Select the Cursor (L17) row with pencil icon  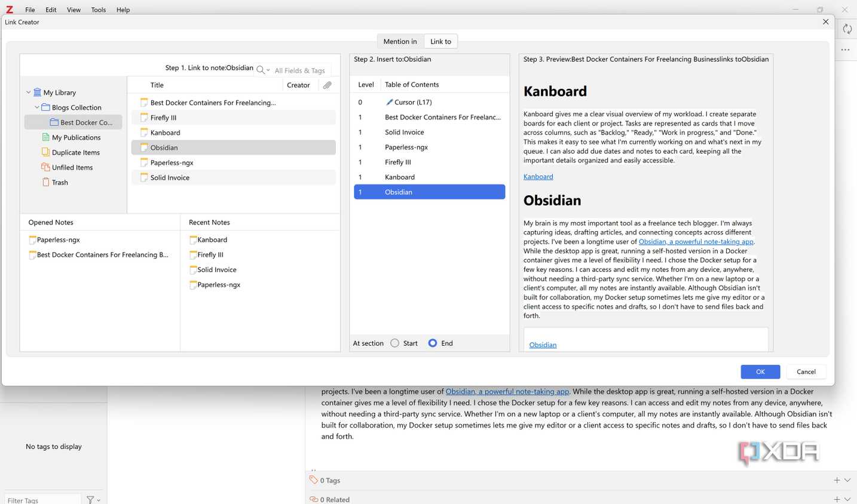[x=430, y=102]
